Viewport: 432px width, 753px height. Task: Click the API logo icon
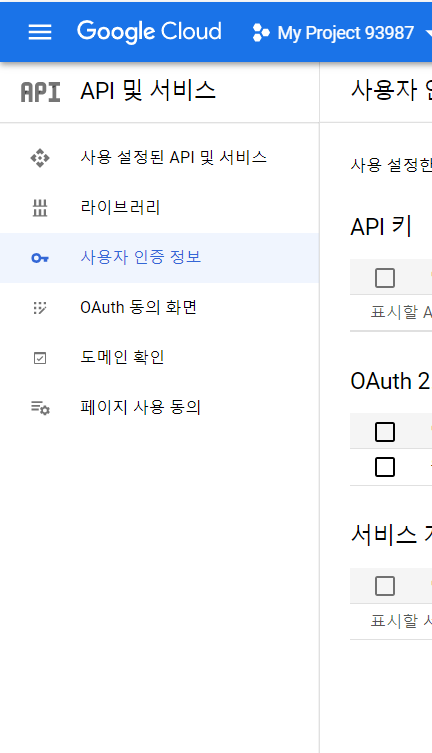click(x=40, y=92)
